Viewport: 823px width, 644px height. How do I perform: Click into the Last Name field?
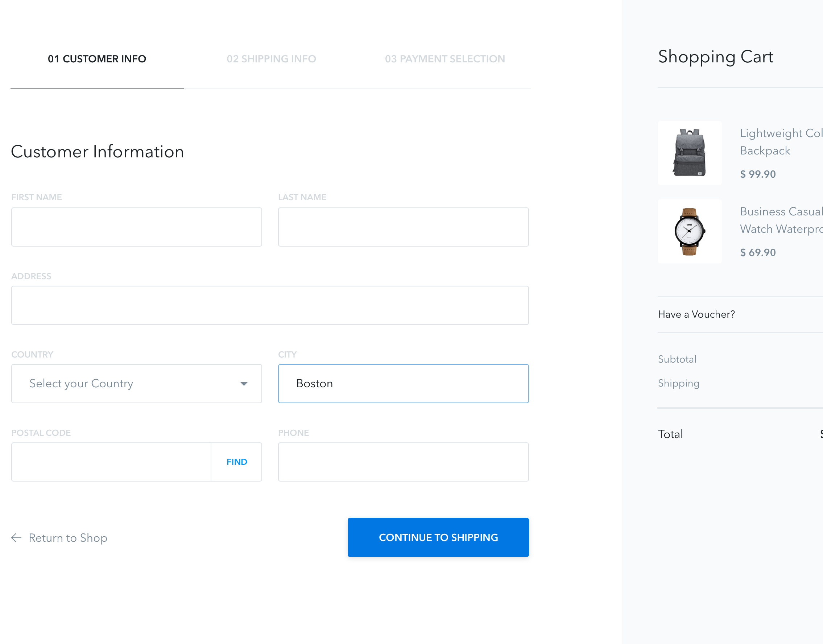[403, 227]
